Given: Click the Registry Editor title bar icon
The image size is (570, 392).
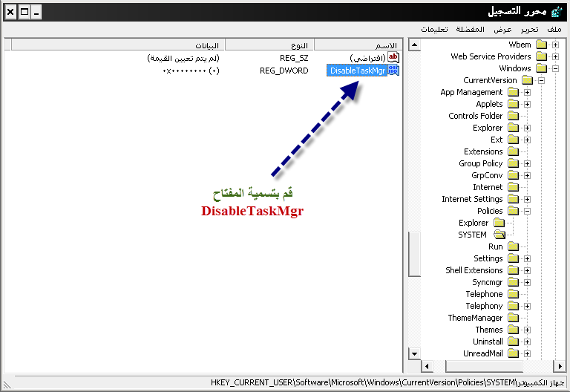Looking at the screenshot, I should pos(557,12).
